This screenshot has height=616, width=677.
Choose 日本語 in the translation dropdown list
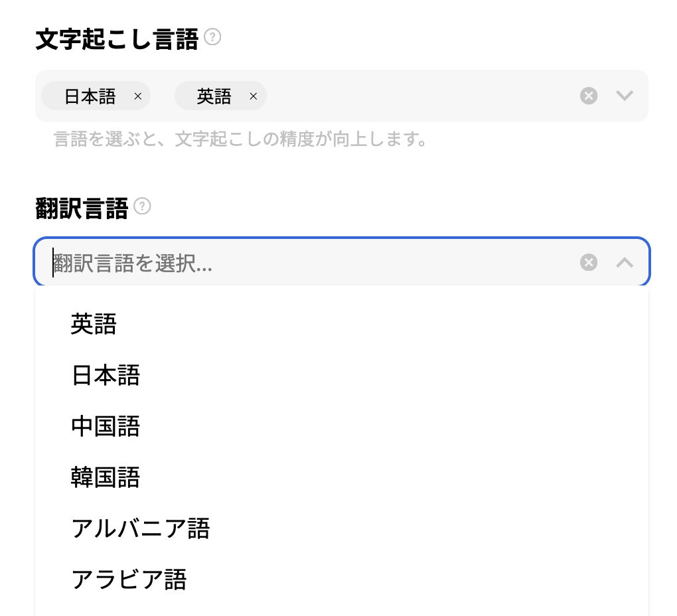click(x=106, y=376)
